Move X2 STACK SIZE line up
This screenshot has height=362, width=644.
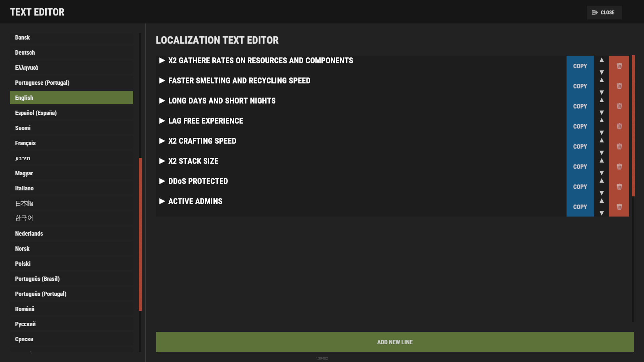pos(602,161)
